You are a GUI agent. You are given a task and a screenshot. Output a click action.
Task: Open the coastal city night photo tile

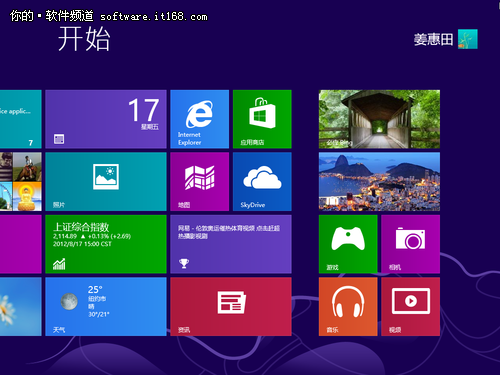click(x=379, y=182)
